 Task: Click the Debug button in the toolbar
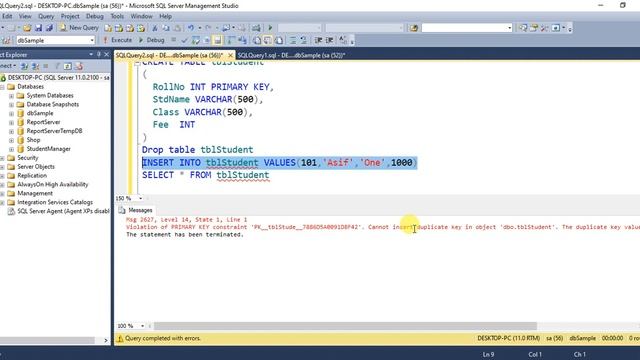[x=151, y=40]
